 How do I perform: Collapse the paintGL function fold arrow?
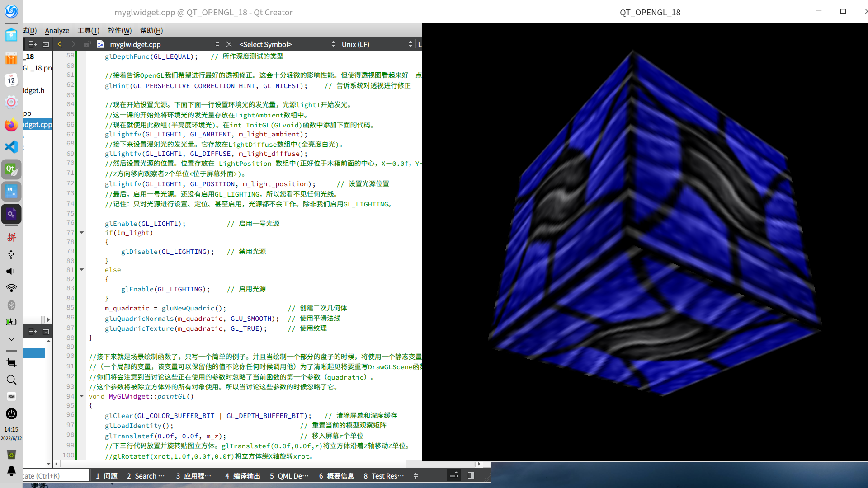(x=82, y=396)
